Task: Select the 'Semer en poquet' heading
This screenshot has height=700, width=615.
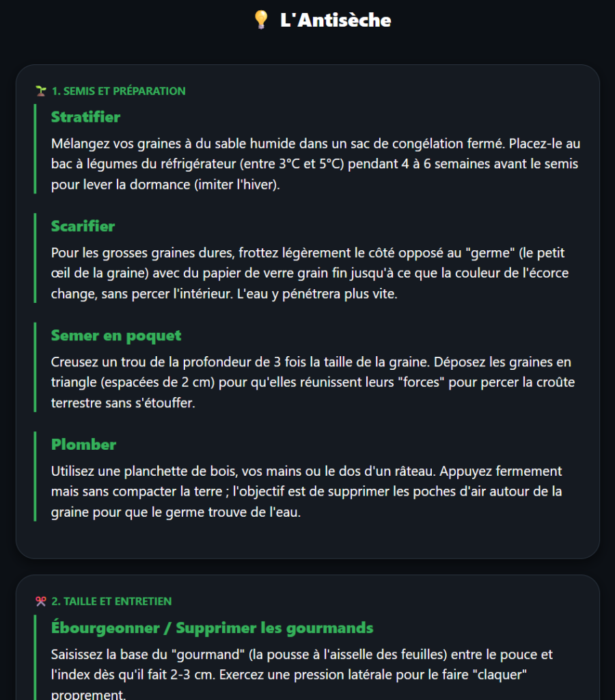Action: pyautogui.click(x=116, y=336)
